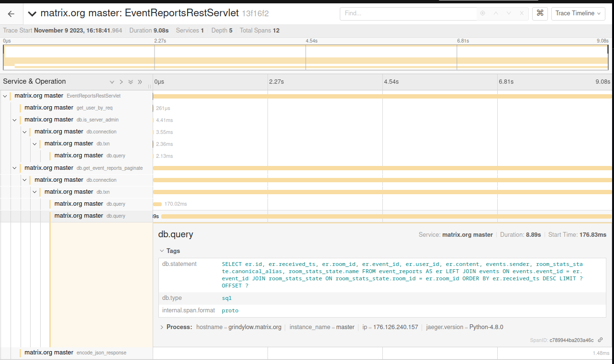
Task: Collapse the db.get_event_reports_paginate span
Action: tap(14, 167)
